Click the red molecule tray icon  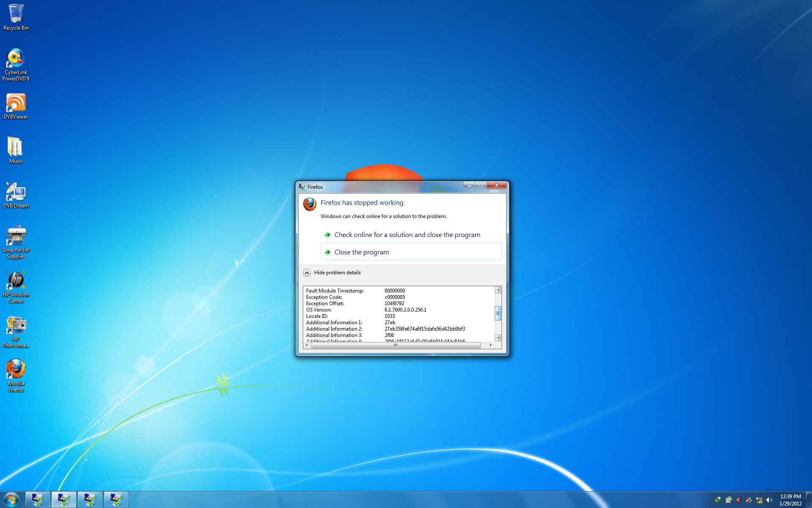click(749, 500)
